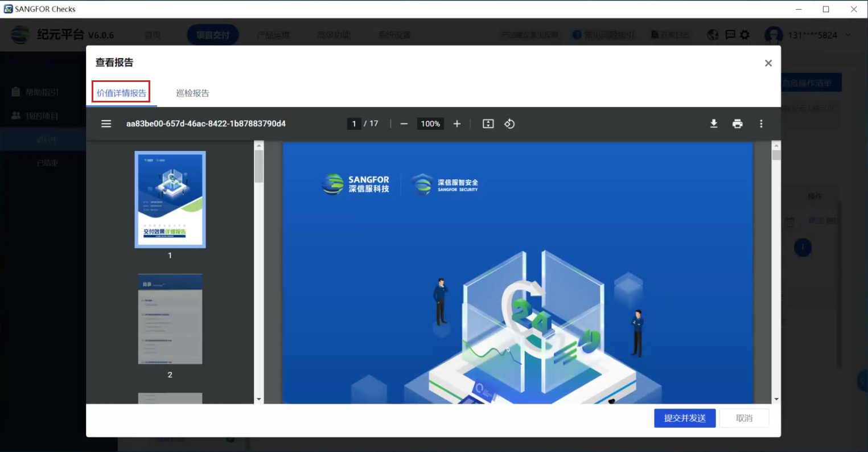The height and width of the screenshot is (452, 868).
Task: Click the page number input field
Action: [354, 124]
